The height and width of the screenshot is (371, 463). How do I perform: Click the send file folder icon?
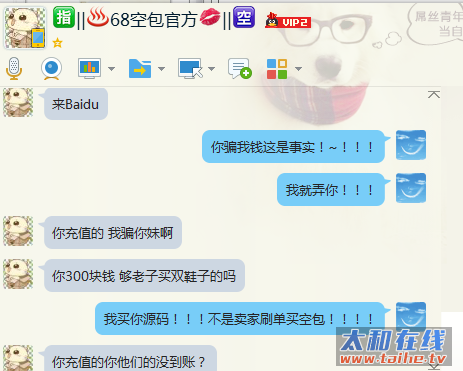(140, 69)
